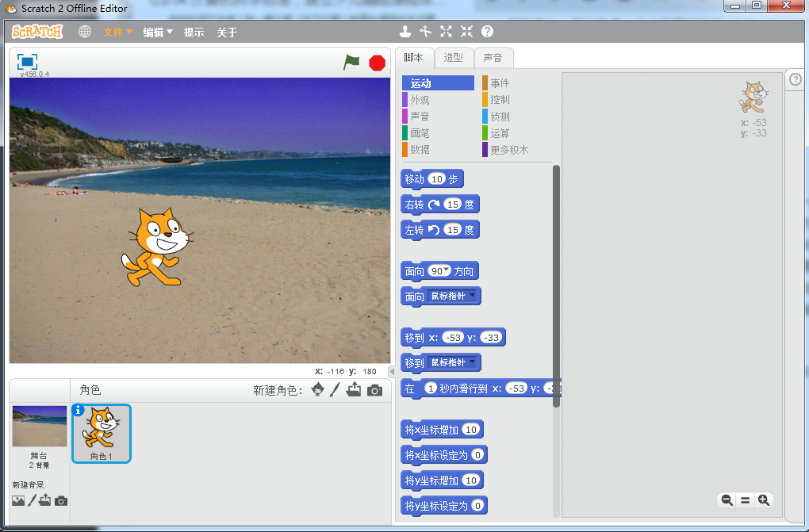The width and height of the screenshot is (809, 532).
Task: Select the 运算 block category
Action: point(517,133)
